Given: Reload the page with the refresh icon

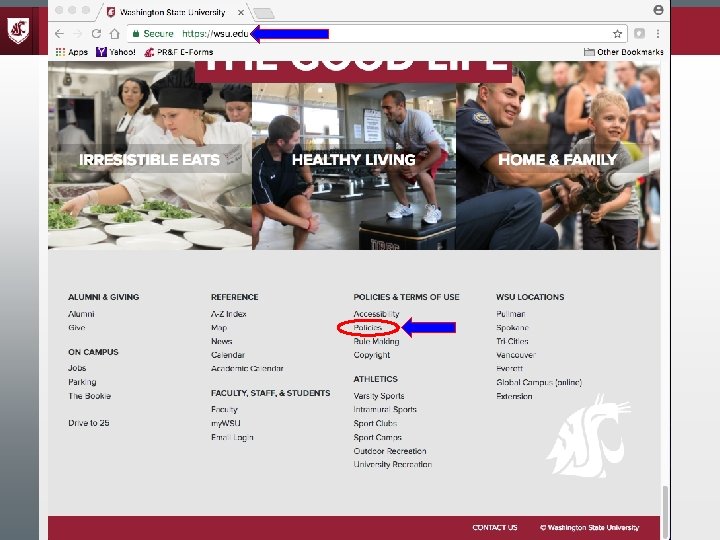Looking at the screenshot, I should click(96, 34).
